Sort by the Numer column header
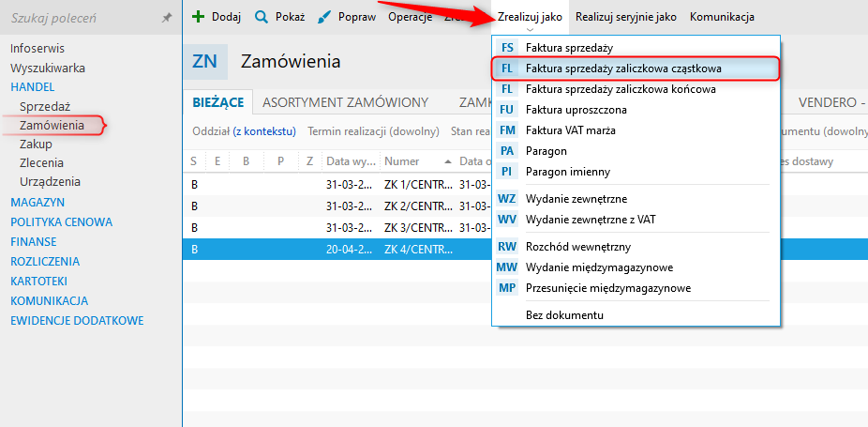 point(418,161)
